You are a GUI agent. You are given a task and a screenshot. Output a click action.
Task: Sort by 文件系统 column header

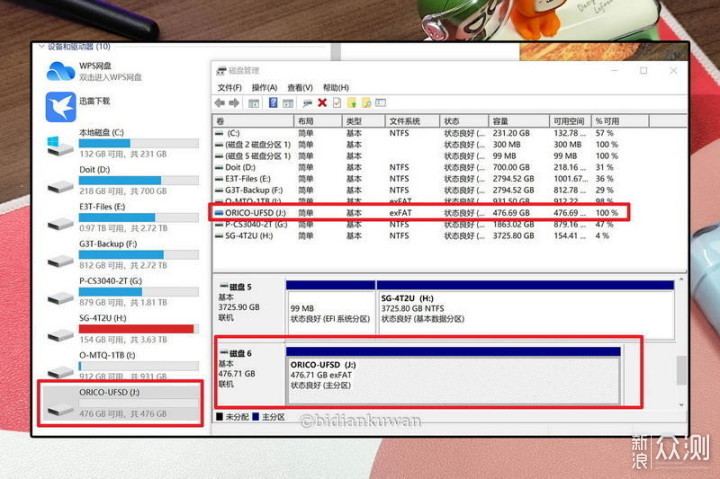pos(412,121)
